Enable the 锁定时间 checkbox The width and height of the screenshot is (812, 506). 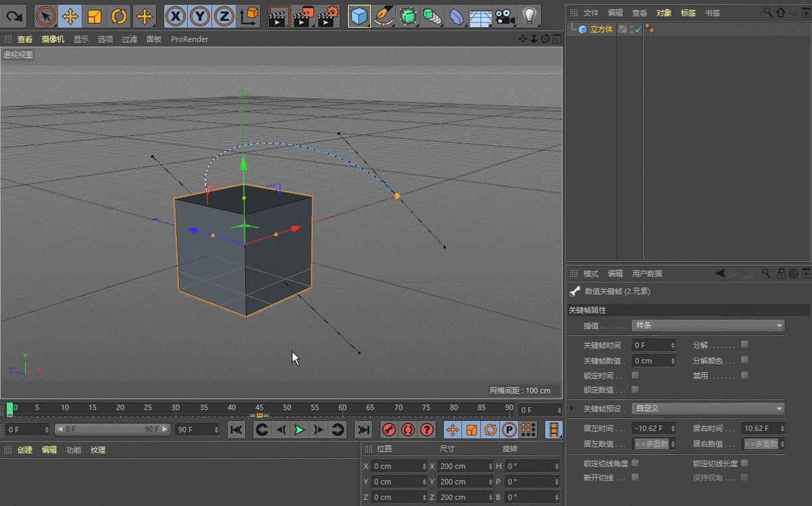[x=634, y=375]
